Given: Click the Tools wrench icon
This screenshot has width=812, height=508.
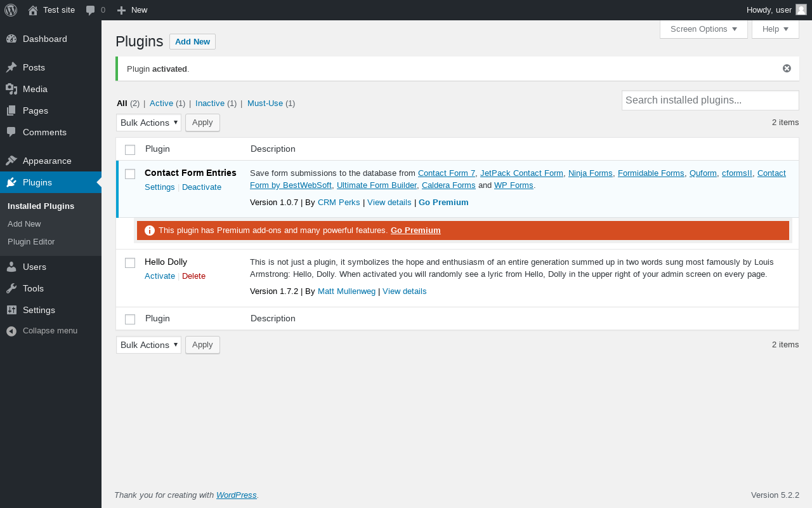Looking at the screenshot, I should [x=11, y=288].
